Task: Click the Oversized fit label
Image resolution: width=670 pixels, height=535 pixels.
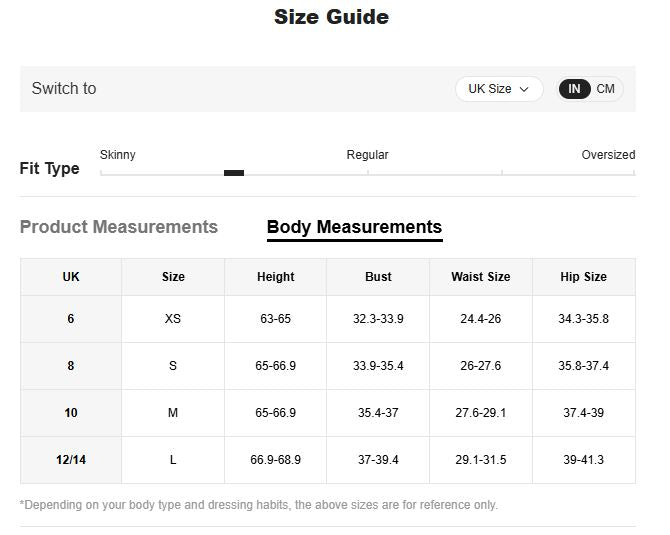Action: tap(608, 155)
